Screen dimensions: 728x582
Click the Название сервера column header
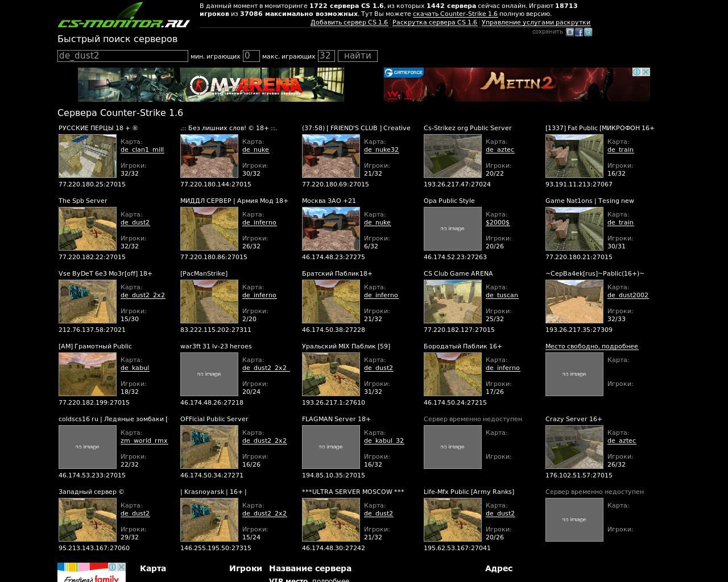[x=310, y=568]
